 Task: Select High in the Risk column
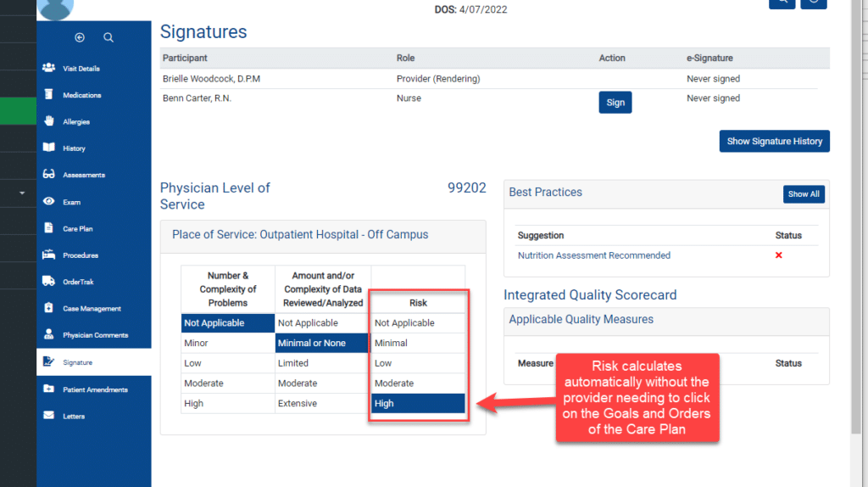click(x=418, y=403)
